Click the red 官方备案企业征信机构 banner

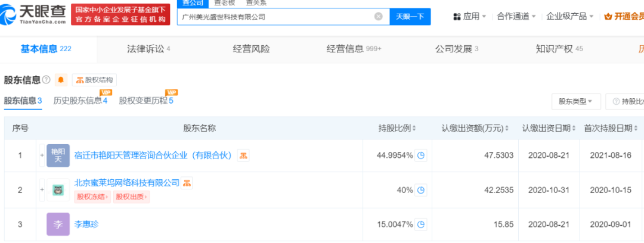[x=120, y=14]
